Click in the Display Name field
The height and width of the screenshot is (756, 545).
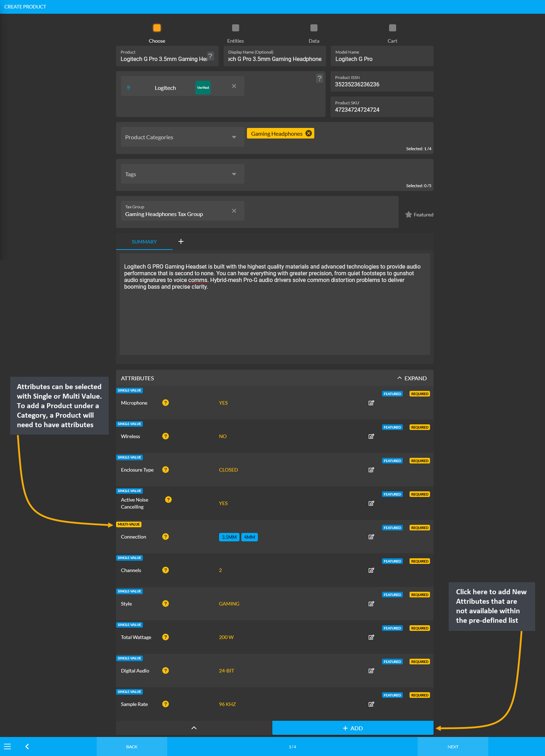[275, 56]
